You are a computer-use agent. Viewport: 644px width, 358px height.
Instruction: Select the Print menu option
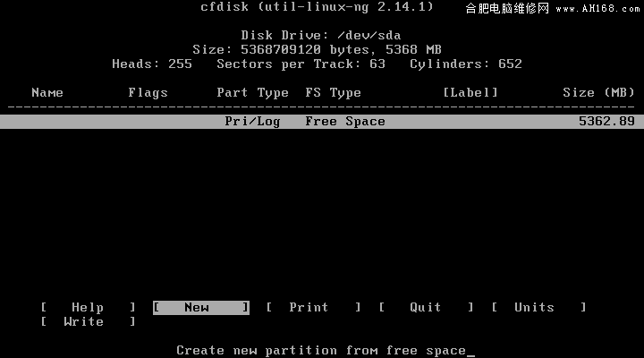[313, 308]
